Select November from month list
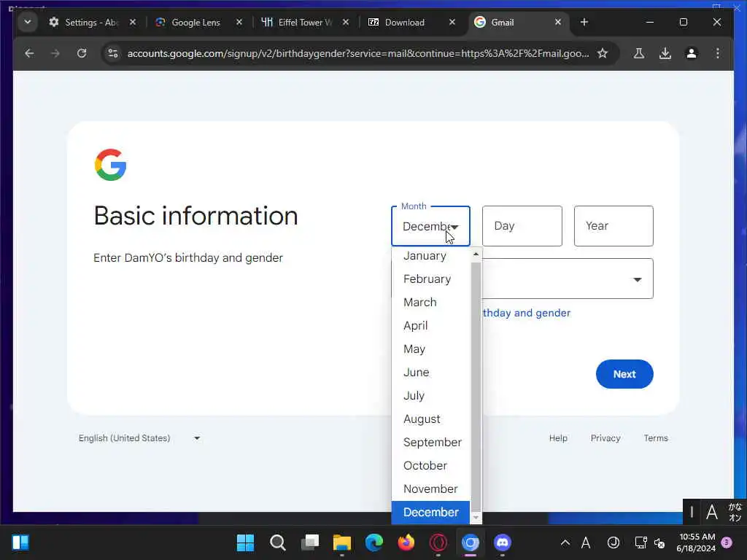Image resolution: width=747 pixels, height=560 pixels. (430, 489)
